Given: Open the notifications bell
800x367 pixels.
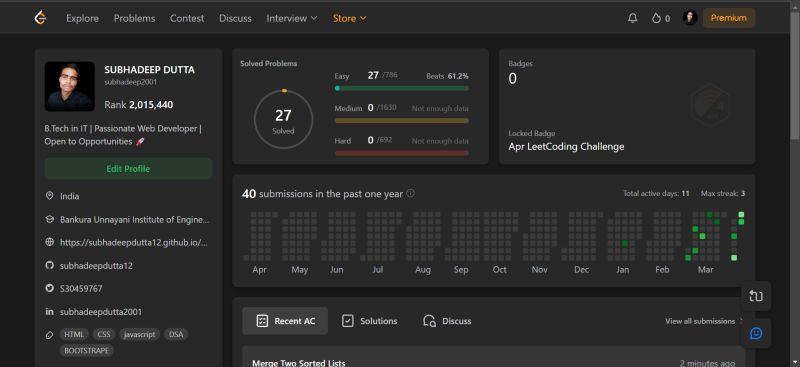Looking at the screenshot, I should [x=633, y=18].
